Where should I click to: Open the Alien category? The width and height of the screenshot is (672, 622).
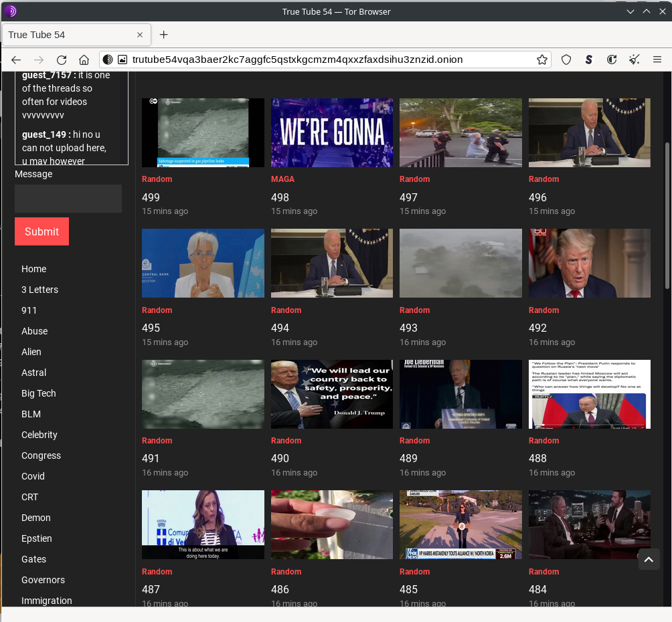[31, 352]
